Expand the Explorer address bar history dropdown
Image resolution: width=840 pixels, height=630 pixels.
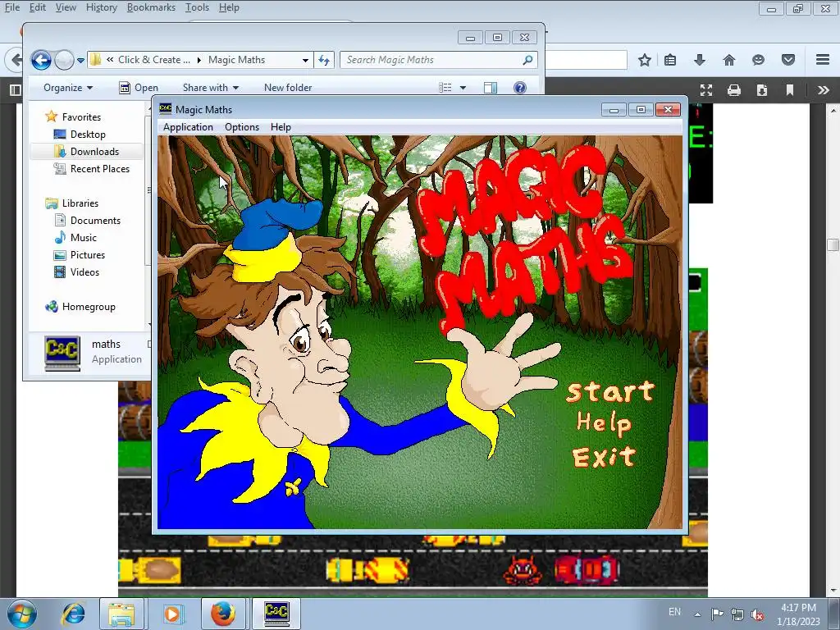[305, 60]
